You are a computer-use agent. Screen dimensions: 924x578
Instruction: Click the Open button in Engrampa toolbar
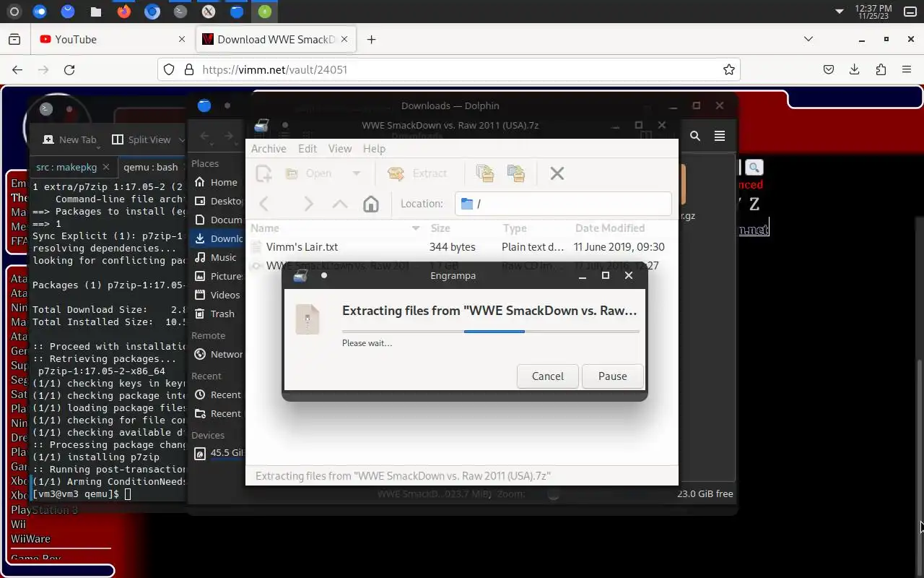pyautogui.click(x=310, y=173)
